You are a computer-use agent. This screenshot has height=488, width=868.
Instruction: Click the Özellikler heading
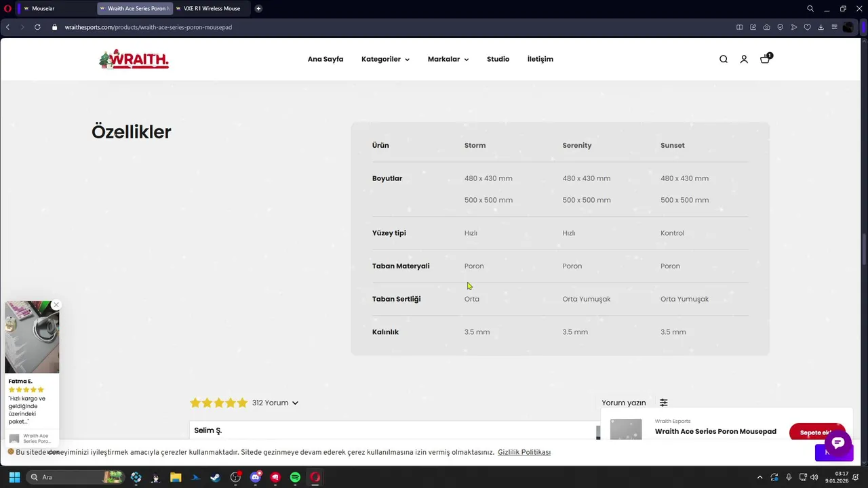point(132,131)
